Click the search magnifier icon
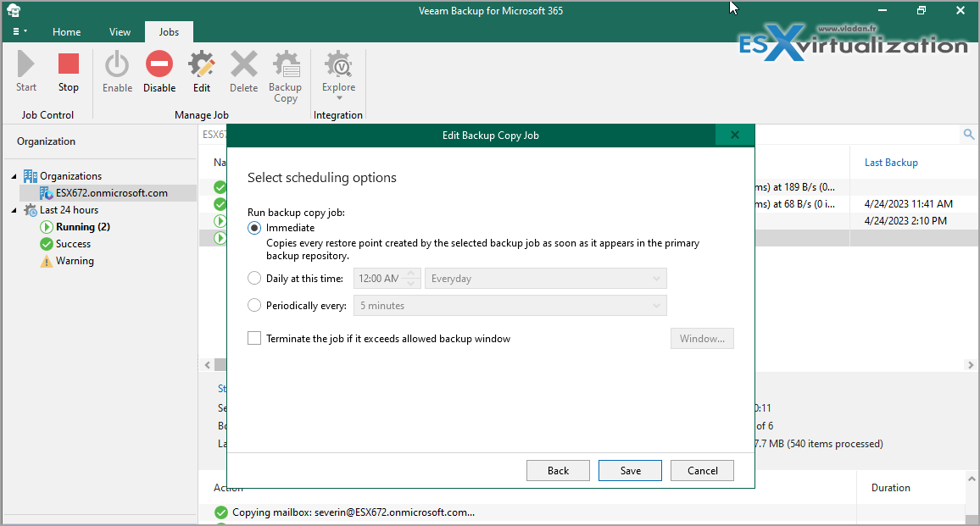Image resolution: width=980 pixels, height=526 pixels. [x=969, y=135]
